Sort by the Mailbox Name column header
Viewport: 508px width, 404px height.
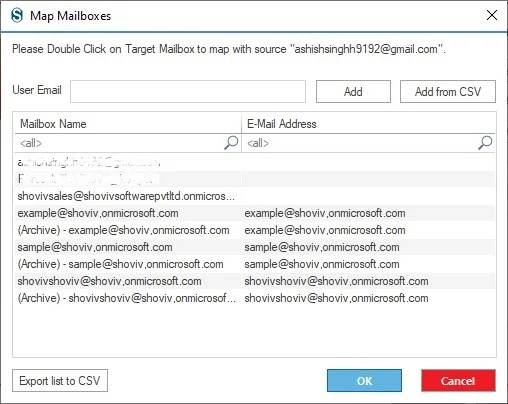128,124
